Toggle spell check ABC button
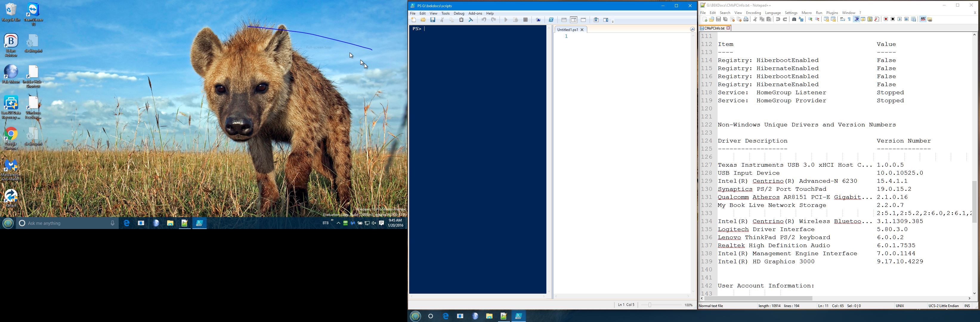 click(x=923, y=19)
